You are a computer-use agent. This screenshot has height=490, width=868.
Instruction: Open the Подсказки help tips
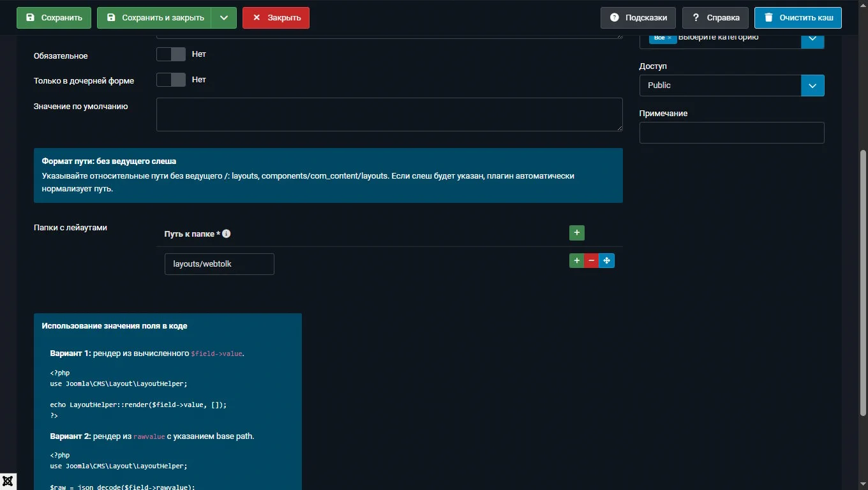(x=638, y=18)
